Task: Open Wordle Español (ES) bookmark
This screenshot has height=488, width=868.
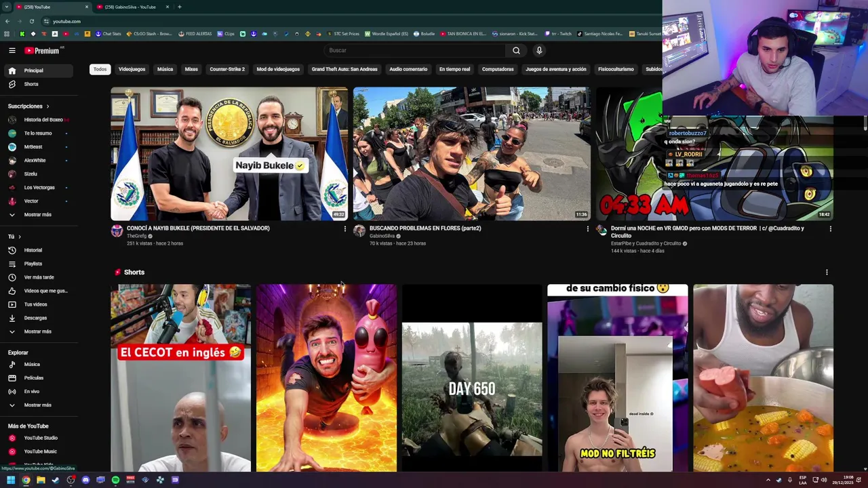Action: coord(387,33)
